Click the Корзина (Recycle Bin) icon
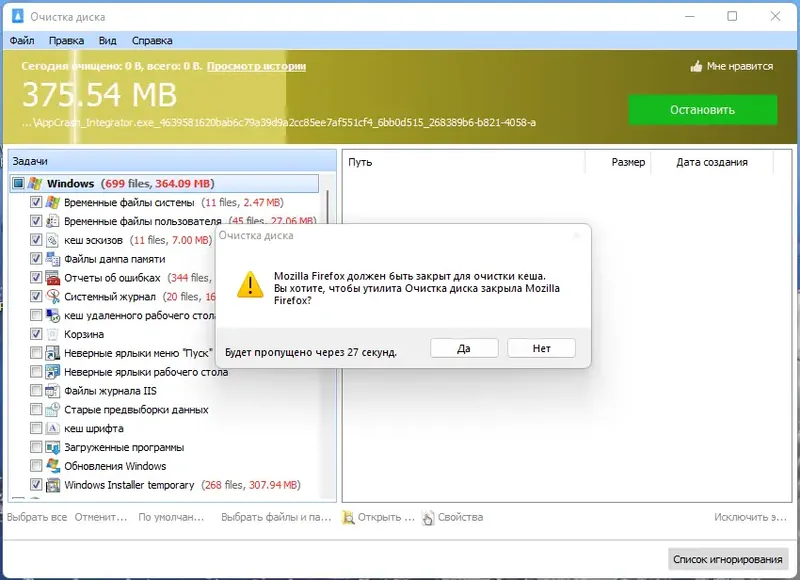Screen dimensions: 800x580 (x=55, y=333)
